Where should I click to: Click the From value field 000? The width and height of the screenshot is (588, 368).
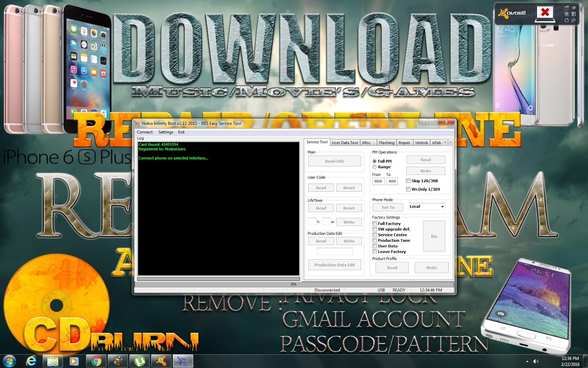[378, 181]
